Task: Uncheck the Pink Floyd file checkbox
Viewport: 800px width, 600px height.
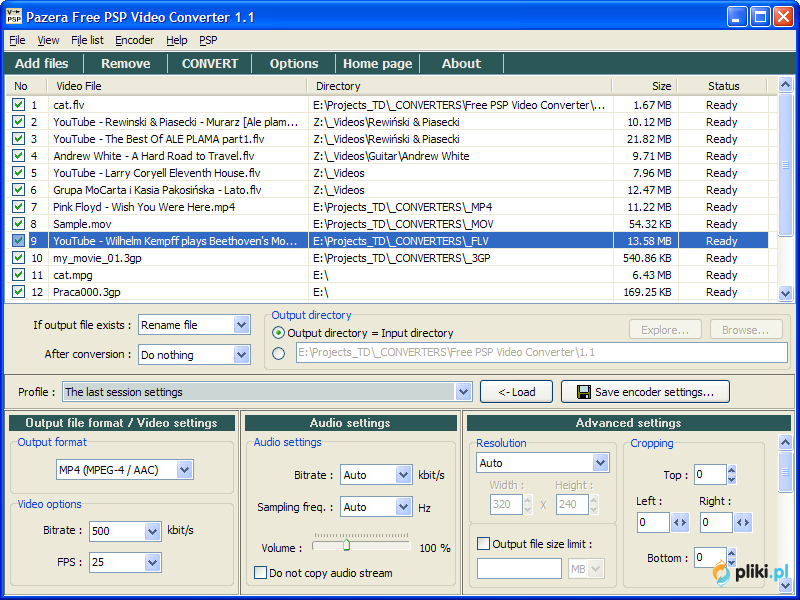Action: point(18,207)
